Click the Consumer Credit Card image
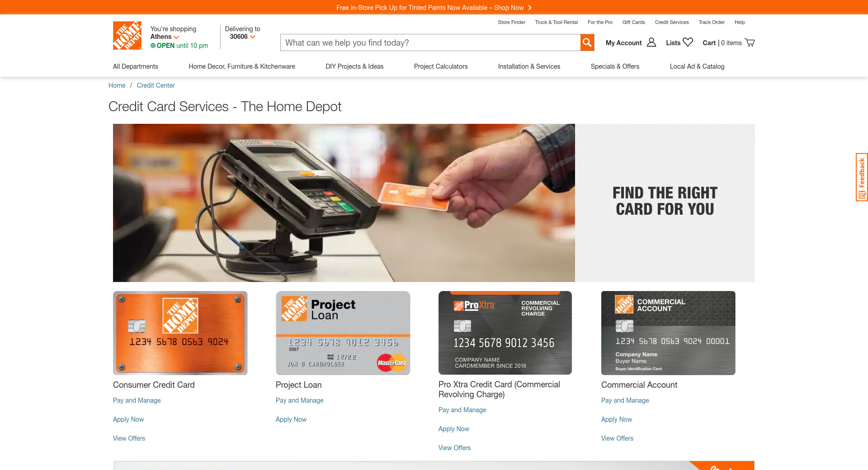This screenshot has height=470, width=868. point(180,333)
